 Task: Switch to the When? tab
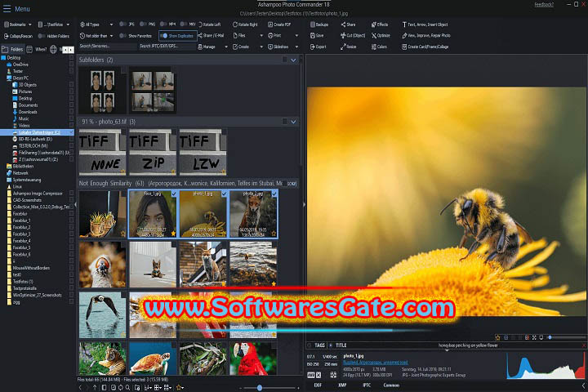[37, 49]
